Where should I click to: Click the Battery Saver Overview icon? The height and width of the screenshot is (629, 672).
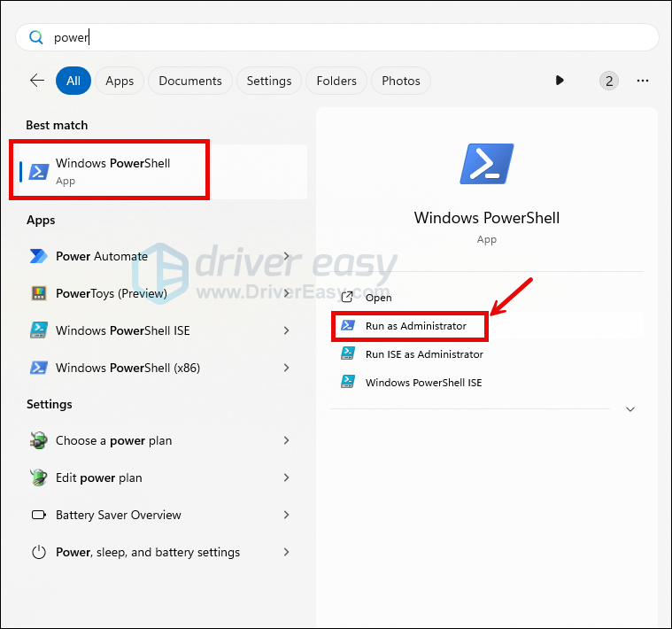click(x=38, y=515)
